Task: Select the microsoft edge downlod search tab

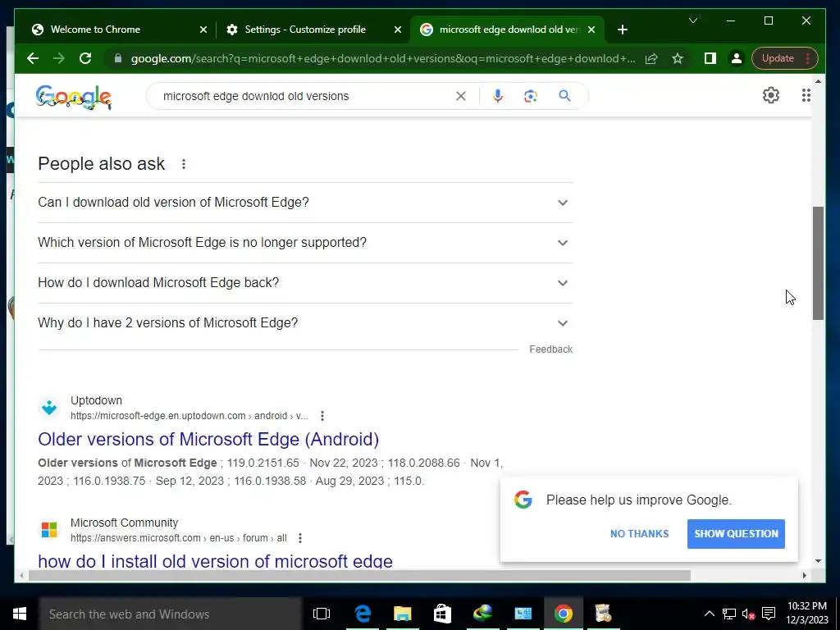Action: [509, 30]
